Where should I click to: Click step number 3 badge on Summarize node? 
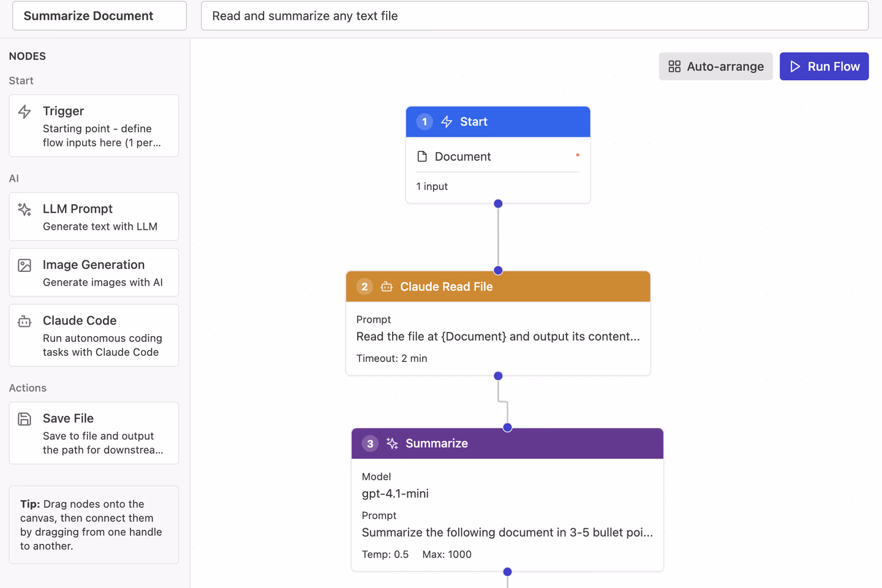(370, 443)
